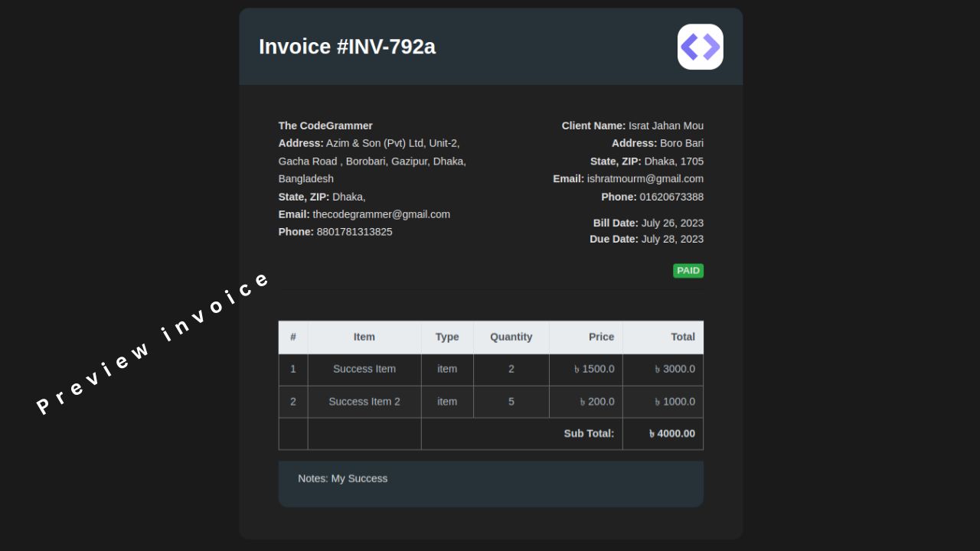Select the client email ishratmourm@gmail.com
980x551 pixels.
645,179
